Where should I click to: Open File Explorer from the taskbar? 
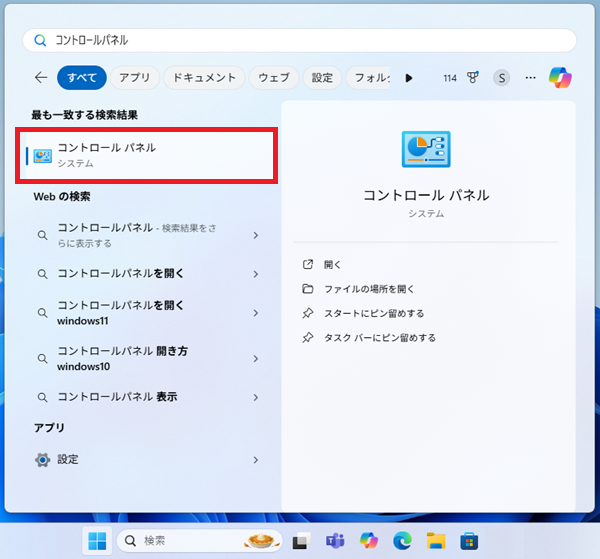pos(436,541)
